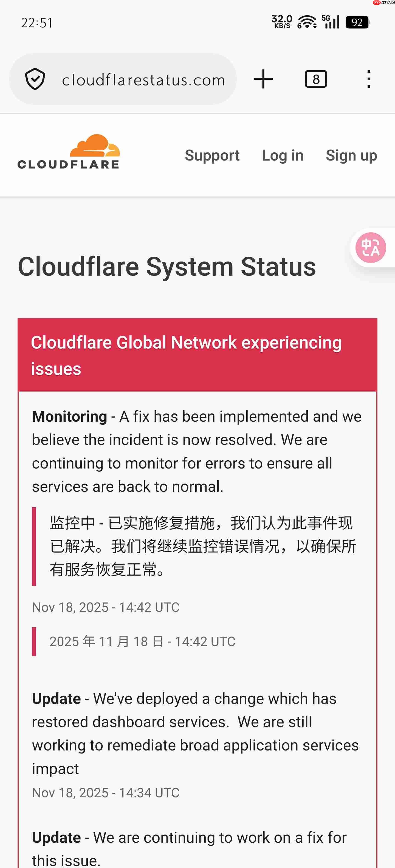Tap the clock showing 22:51
395x868 pixels.
coord(37,22)
